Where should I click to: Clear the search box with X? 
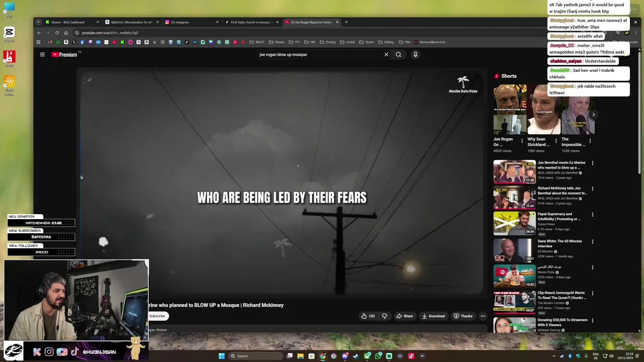pos(386,54)
